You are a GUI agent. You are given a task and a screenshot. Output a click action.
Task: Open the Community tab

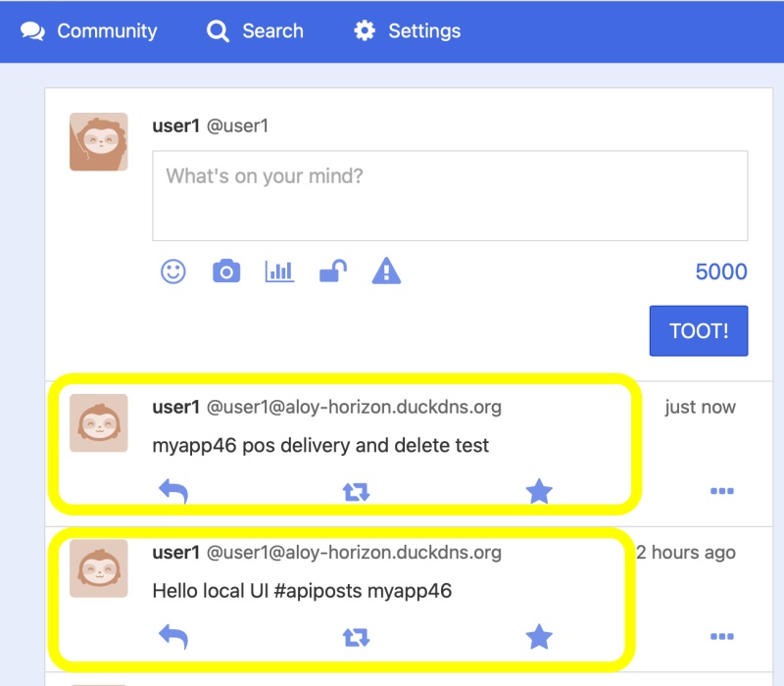[x=89, y=31]
